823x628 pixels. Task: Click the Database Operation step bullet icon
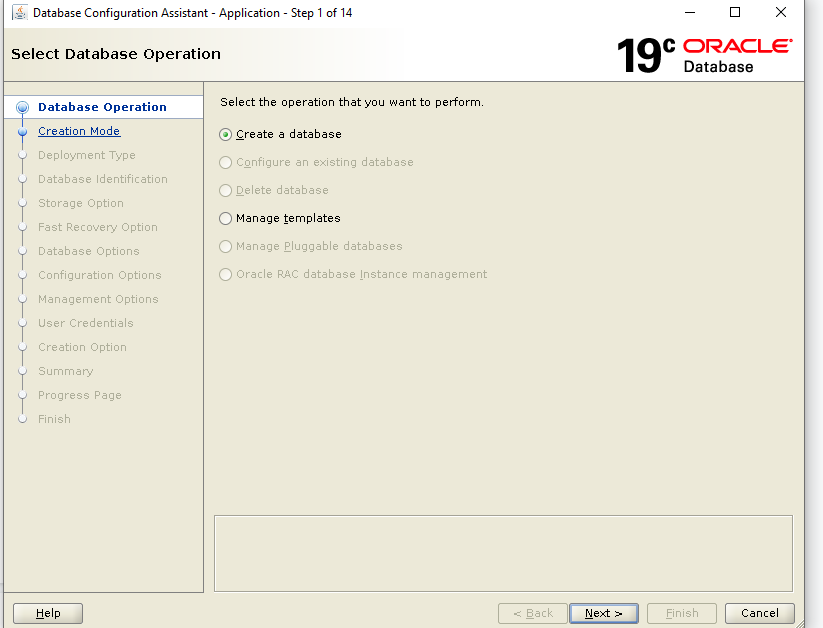23,108
